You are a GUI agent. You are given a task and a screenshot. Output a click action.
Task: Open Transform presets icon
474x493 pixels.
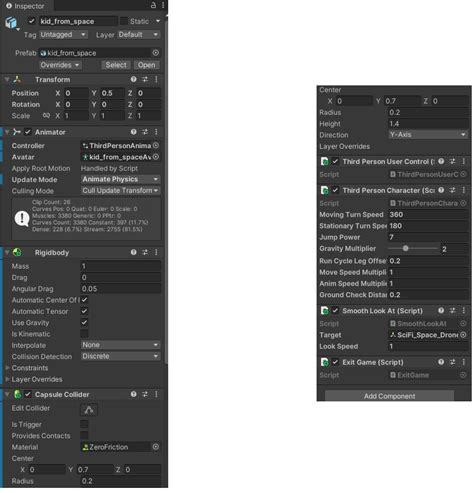145,79
